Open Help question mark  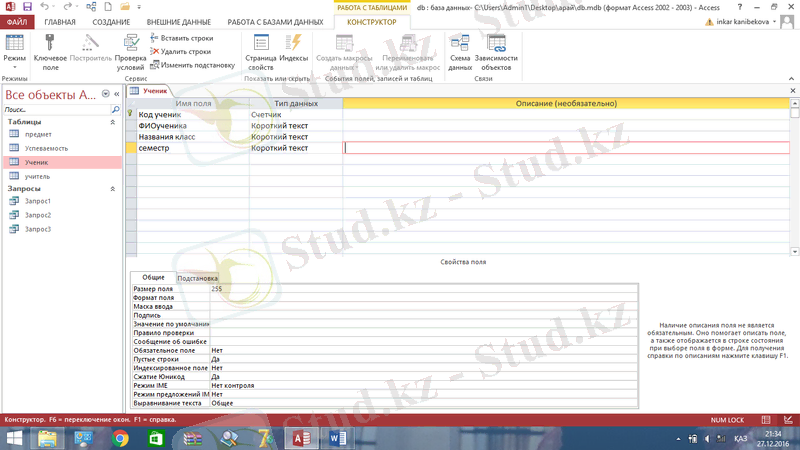pos(740,7)
